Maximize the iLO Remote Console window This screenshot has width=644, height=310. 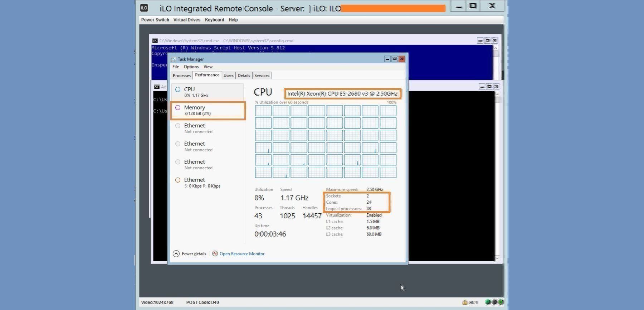point(473,6)
